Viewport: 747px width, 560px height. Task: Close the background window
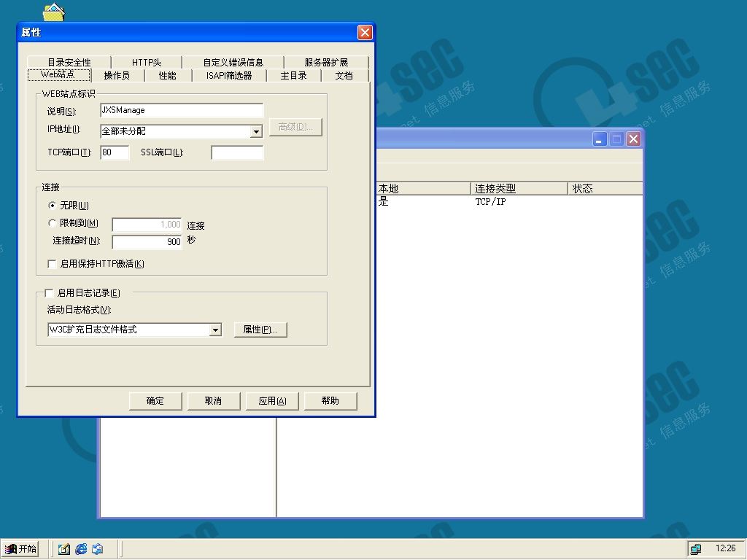(633, 139)
